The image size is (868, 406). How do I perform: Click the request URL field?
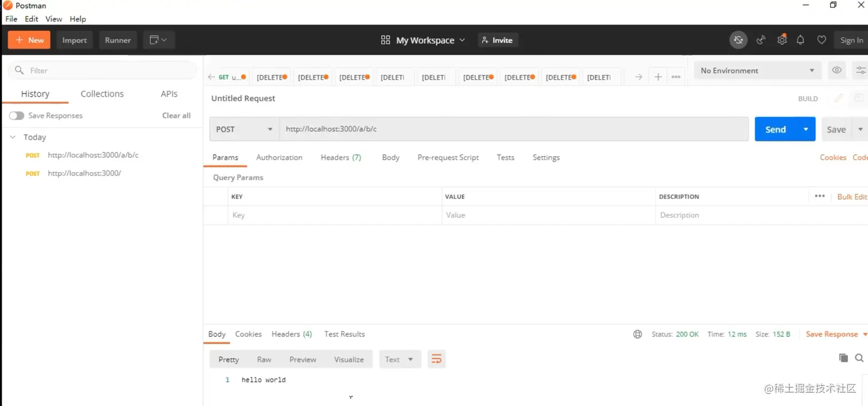tap(514, 129)
